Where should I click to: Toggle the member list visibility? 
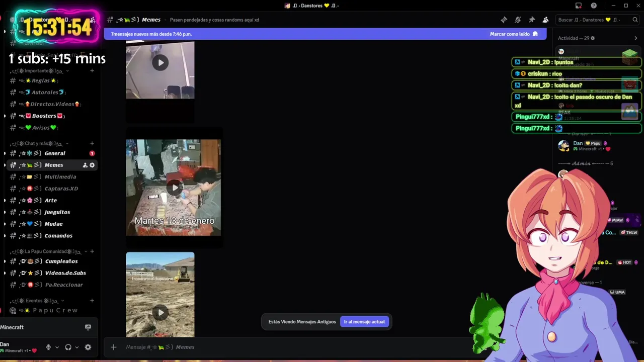[x=546, y=20]
